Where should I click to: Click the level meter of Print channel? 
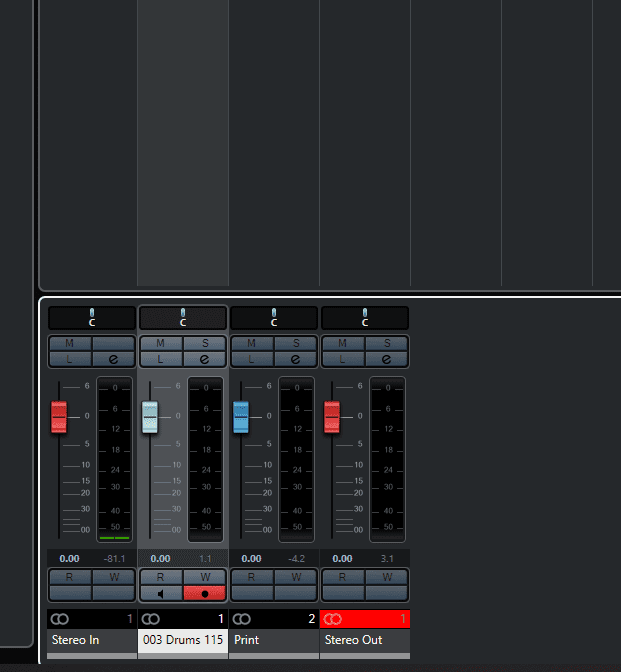pyautogui.click(x=296, y=459)
